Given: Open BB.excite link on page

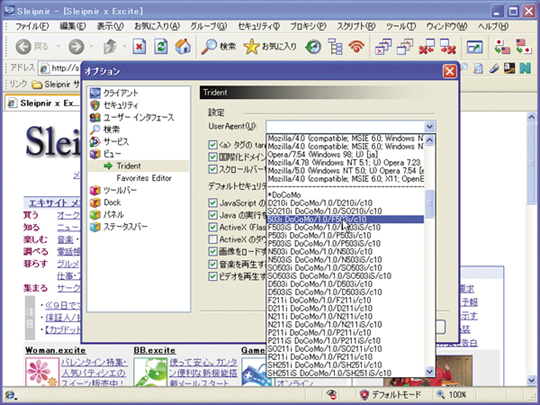Looking at the screenshot, I should [155, 350].
